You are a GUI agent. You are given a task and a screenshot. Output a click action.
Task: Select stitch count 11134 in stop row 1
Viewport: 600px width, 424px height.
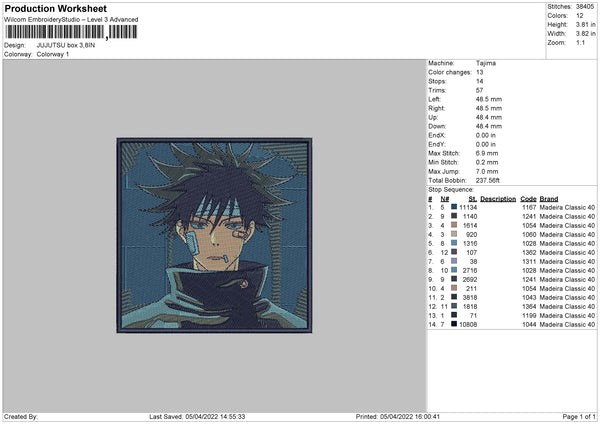point(468,207)
